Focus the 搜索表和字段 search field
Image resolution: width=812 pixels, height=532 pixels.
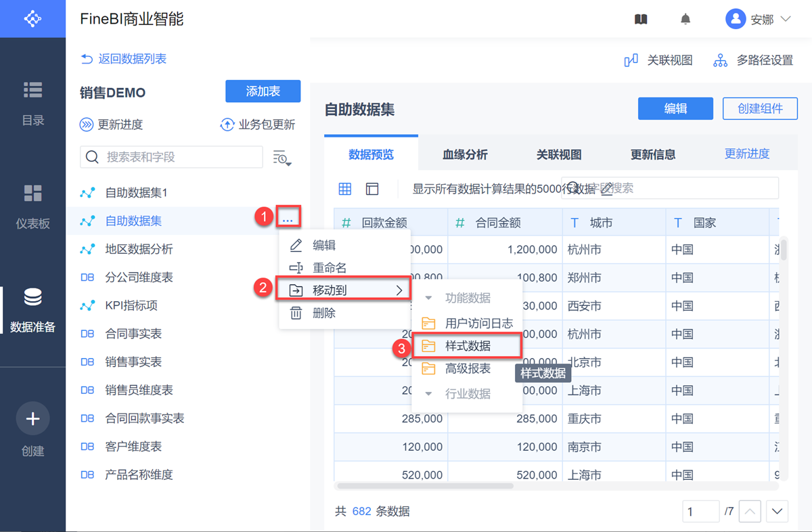pos(171,157)
